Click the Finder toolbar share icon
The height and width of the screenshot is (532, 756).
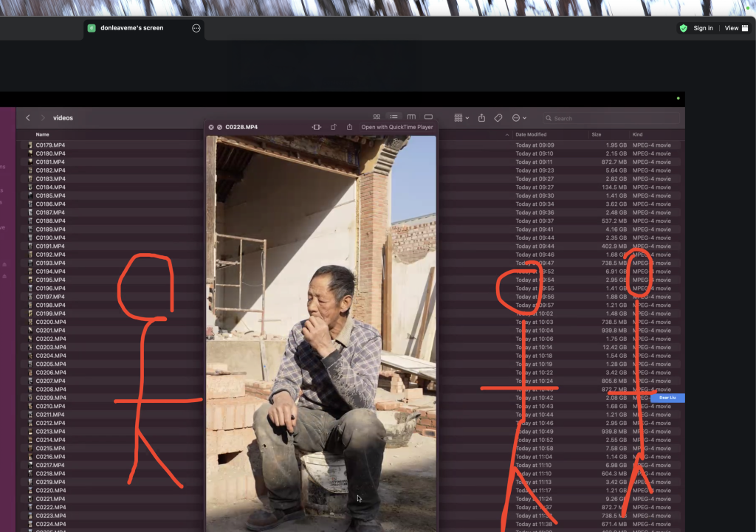(x=482, y=118)
